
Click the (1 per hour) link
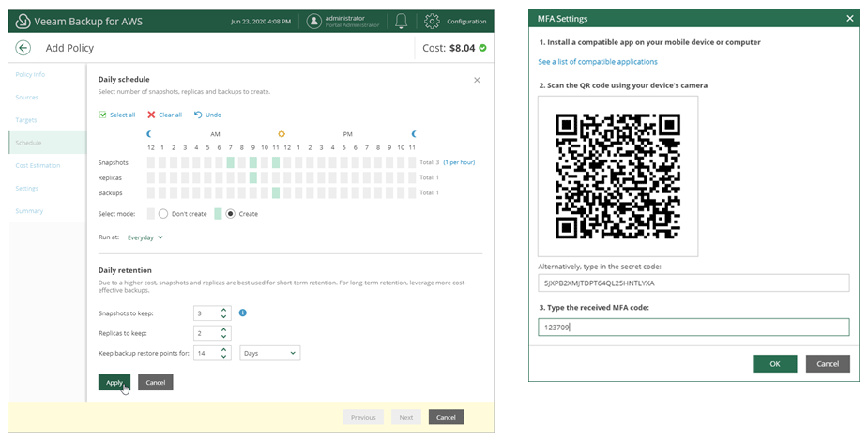[x=459, y=162]
